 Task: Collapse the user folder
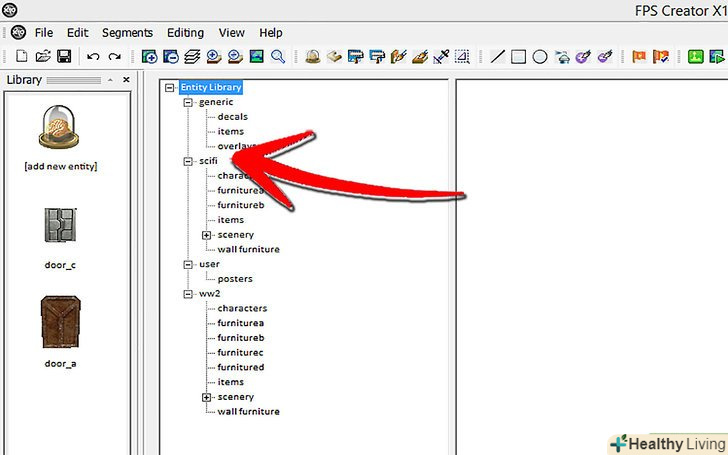coord(188,264)
